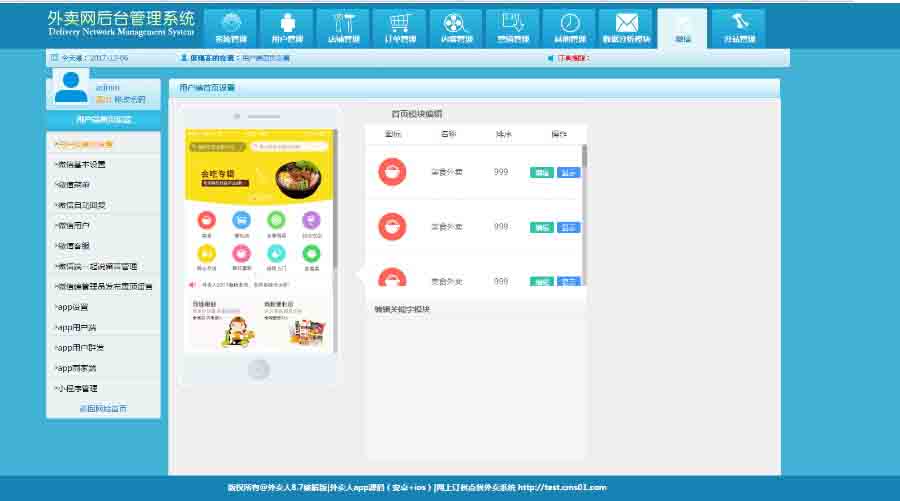This screenshot has width=900, height=501.
Task: Click the return to website homepage link
Action: click(103, 409)
